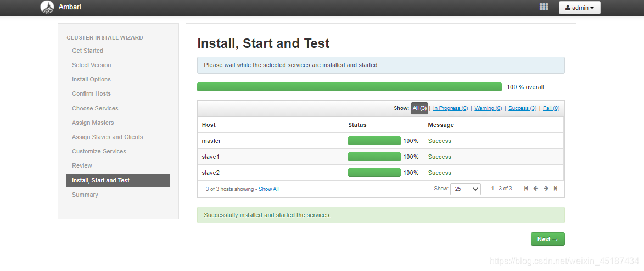The image size is (644, 271).
Task: Go to first page of hosts
Action: click(x=526, y=189)
